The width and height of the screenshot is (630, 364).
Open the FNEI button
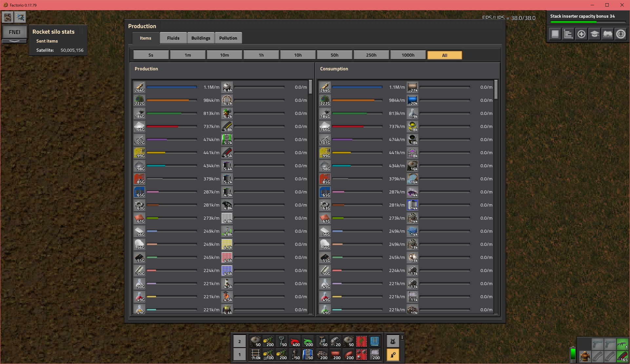[14, 32]
